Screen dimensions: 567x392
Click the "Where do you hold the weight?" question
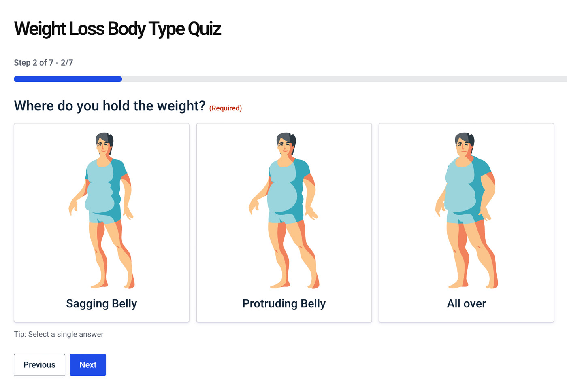pyautogui.click(x=109, y=106)
